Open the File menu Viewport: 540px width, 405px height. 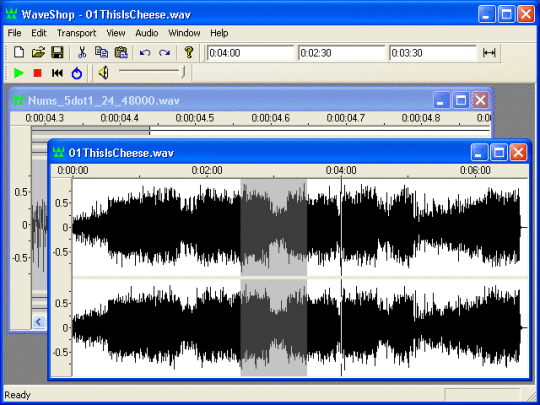coord(14,33)
